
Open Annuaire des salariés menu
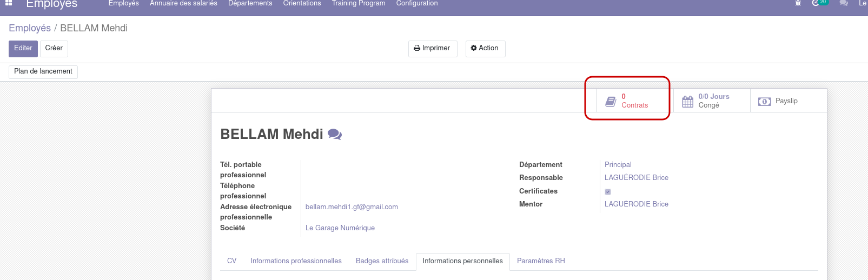[183, 3]
